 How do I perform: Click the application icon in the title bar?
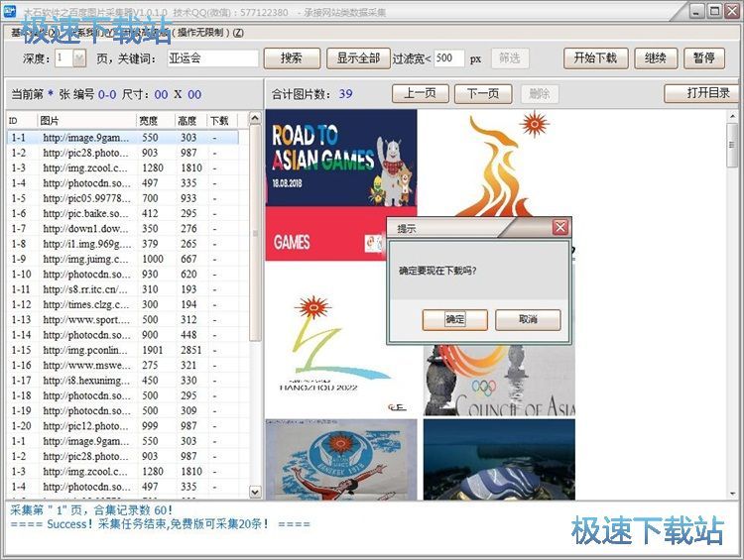click(x=10, y=11)
